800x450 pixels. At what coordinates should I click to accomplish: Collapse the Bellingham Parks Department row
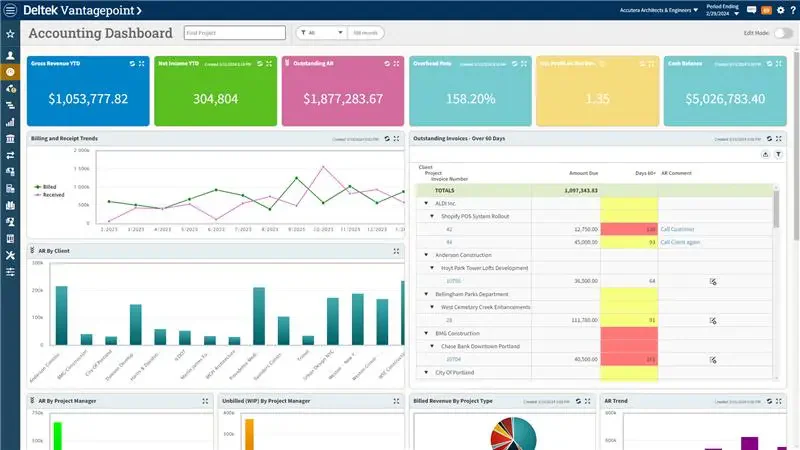click(426, 294)
